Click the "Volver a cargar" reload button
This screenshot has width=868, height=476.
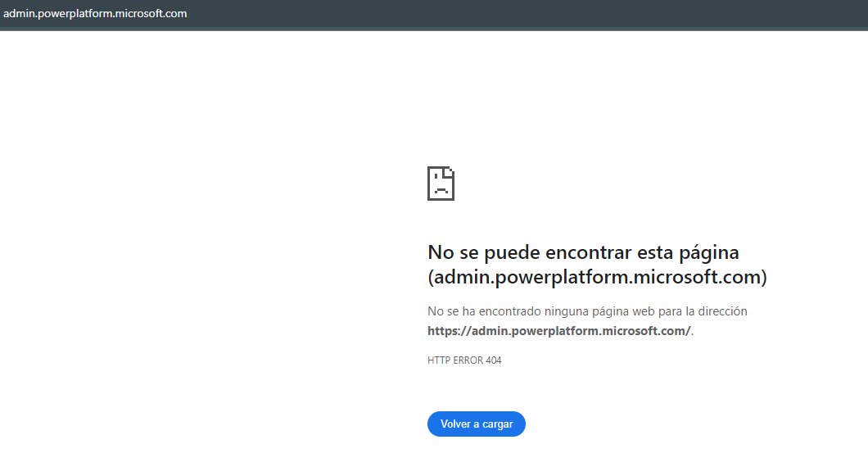coord(476,424)
